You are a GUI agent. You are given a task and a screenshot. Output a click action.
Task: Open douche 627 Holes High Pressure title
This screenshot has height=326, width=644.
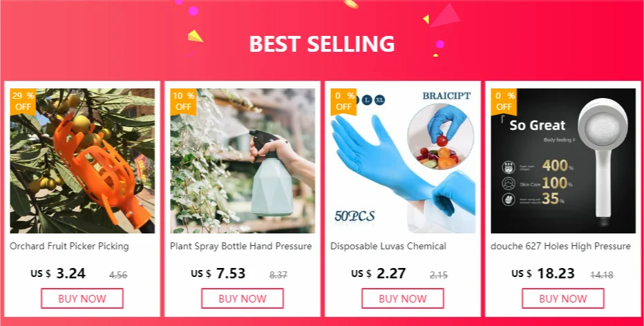point(560,247)
